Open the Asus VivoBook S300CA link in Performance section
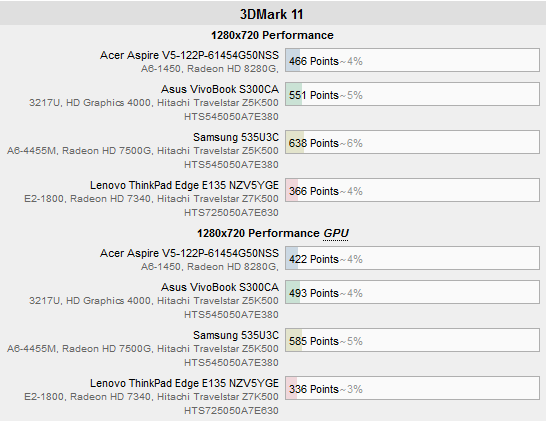 pyautogui.click(x=220, y=89)
